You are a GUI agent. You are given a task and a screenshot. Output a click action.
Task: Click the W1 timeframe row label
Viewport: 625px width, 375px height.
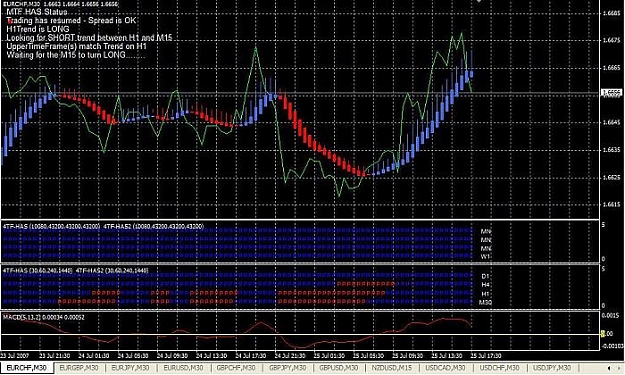[x=485, y=257]
